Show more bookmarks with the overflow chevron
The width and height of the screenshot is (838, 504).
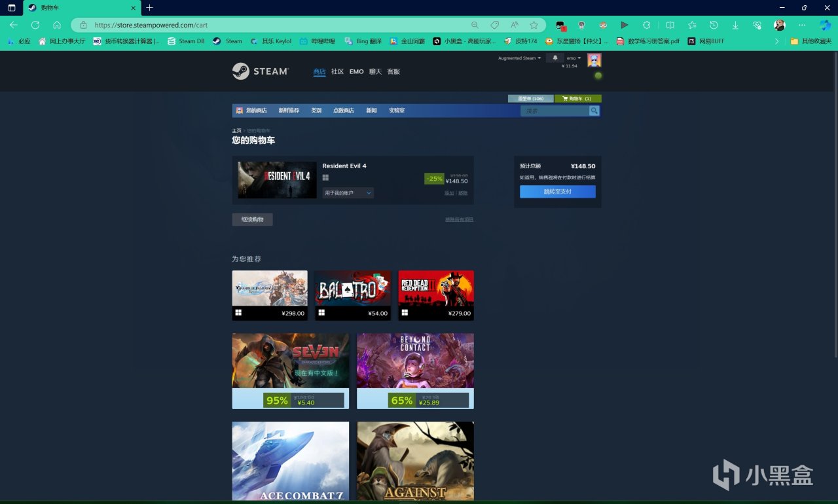point(776,41)
